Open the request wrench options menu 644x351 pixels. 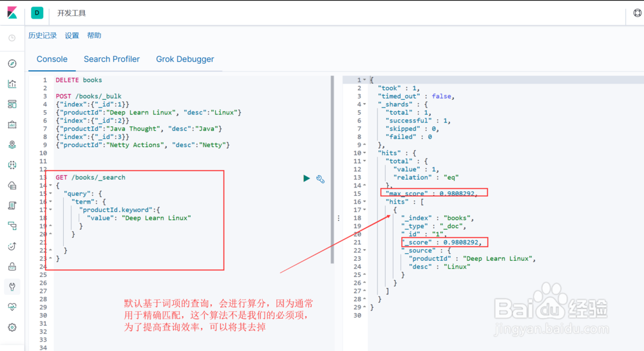320,179
